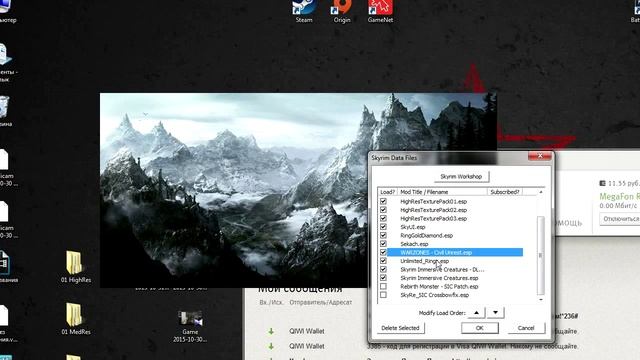Screen dimensions: 640x360
Task: Select the 01 MedRes folder icon
Action: (76, 319)
